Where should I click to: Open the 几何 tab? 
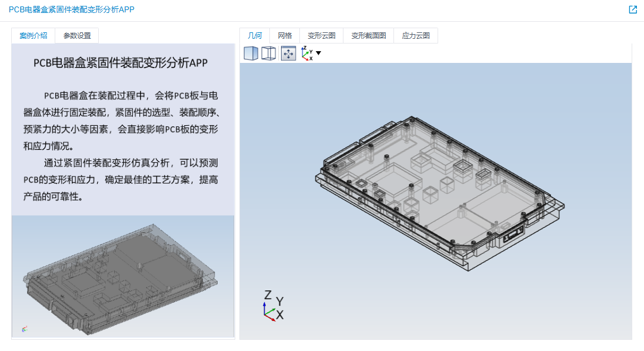click(255, 36)
